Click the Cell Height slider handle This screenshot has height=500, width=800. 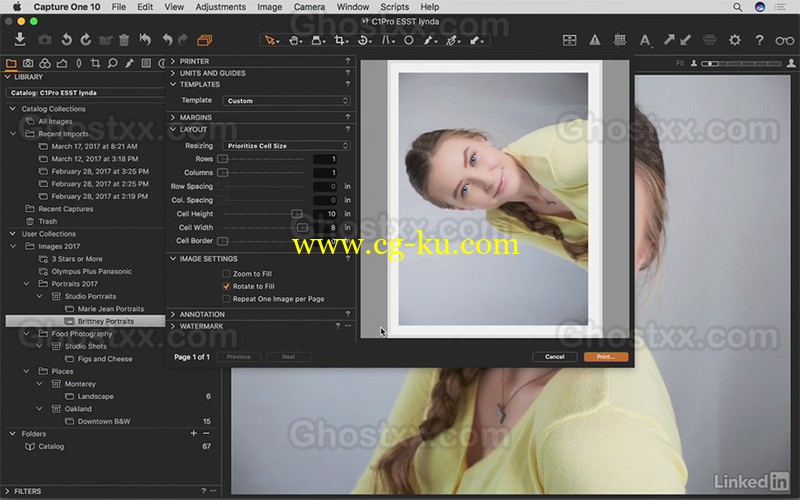tap(296, 214)
